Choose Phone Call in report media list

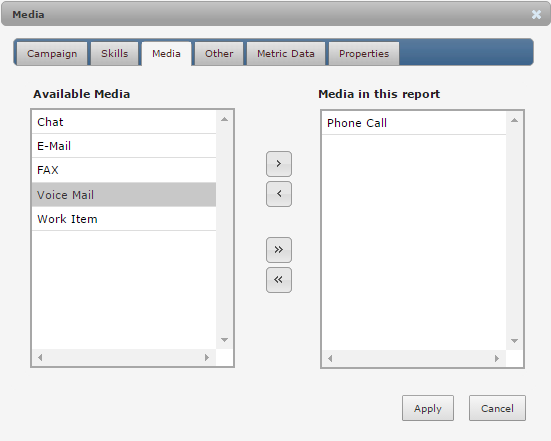coord(414,123)
